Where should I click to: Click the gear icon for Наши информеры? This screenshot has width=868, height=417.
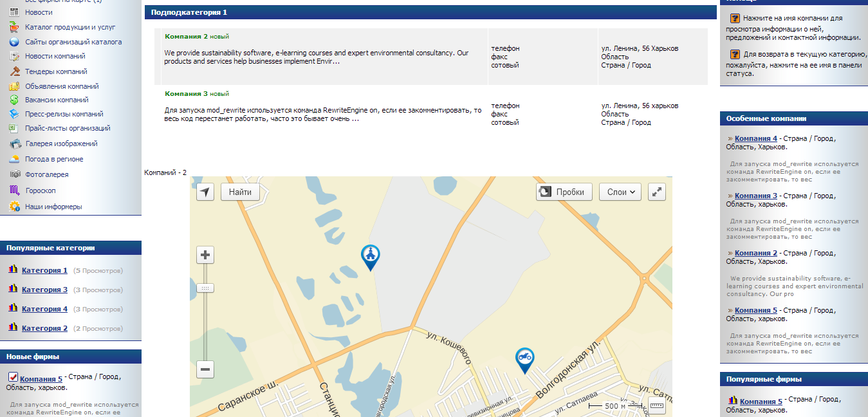click(14, 207)
